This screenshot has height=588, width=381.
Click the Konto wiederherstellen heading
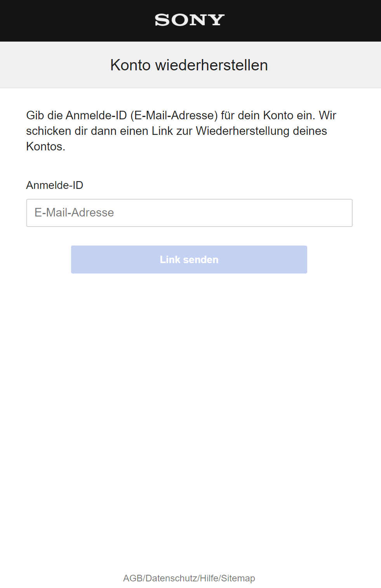click(x=189, y=65)
